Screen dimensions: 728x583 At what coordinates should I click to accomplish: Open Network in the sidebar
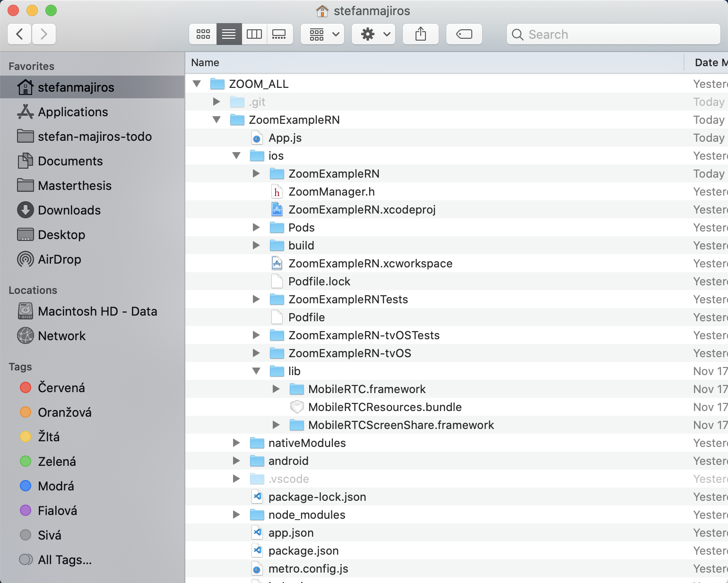click(x=92, y=336)
